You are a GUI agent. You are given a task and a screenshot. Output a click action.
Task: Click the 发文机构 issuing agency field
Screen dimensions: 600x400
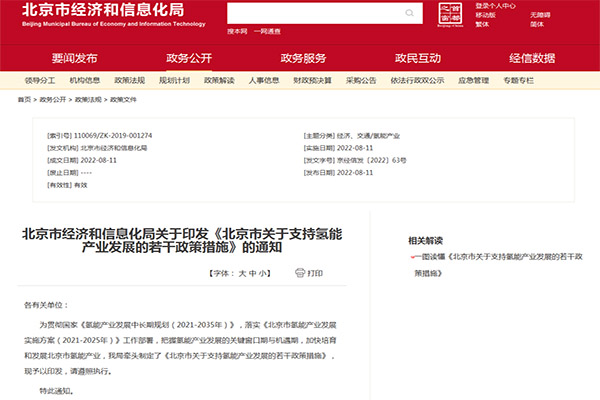(x=97, y=148)
